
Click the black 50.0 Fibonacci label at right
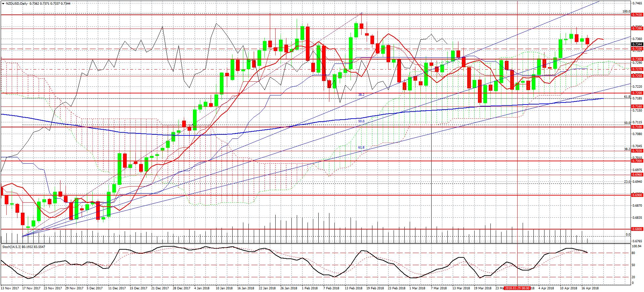coord(627,123)
